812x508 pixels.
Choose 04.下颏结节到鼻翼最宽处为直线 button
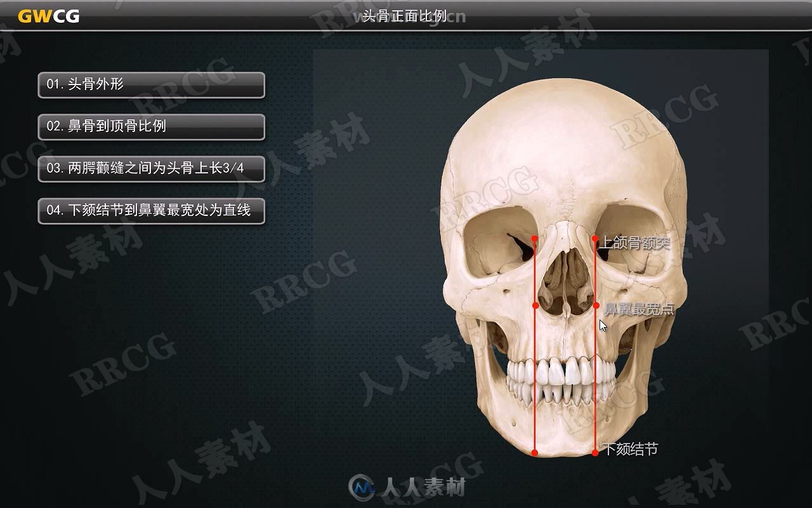point(151,210)
